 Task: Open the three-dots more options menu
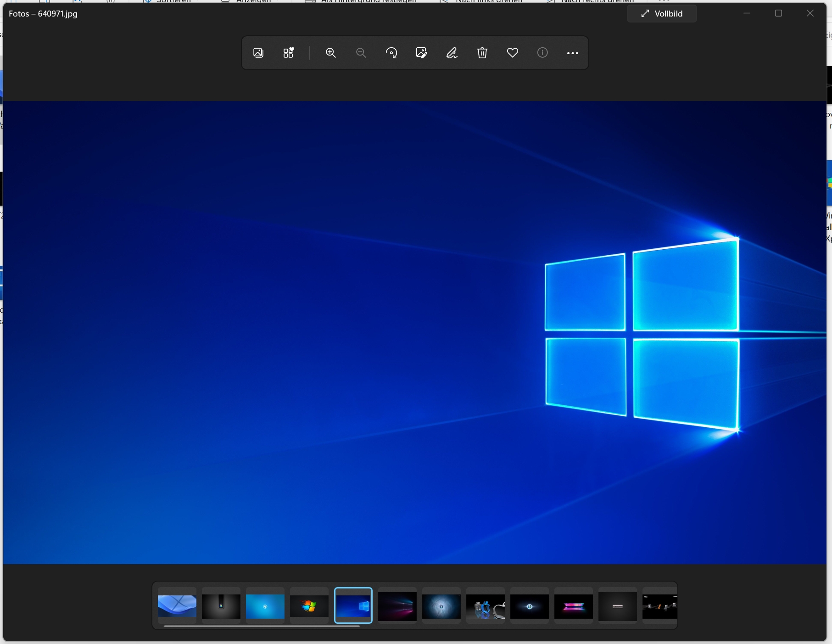573,53
